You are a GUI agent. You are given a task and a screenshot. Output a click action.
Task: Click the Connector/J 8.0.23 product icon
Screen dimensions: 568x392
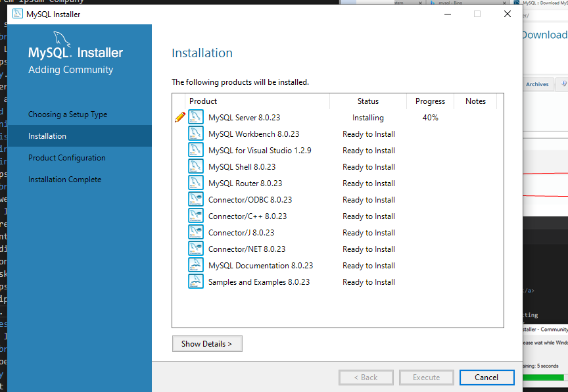(196, 233)
